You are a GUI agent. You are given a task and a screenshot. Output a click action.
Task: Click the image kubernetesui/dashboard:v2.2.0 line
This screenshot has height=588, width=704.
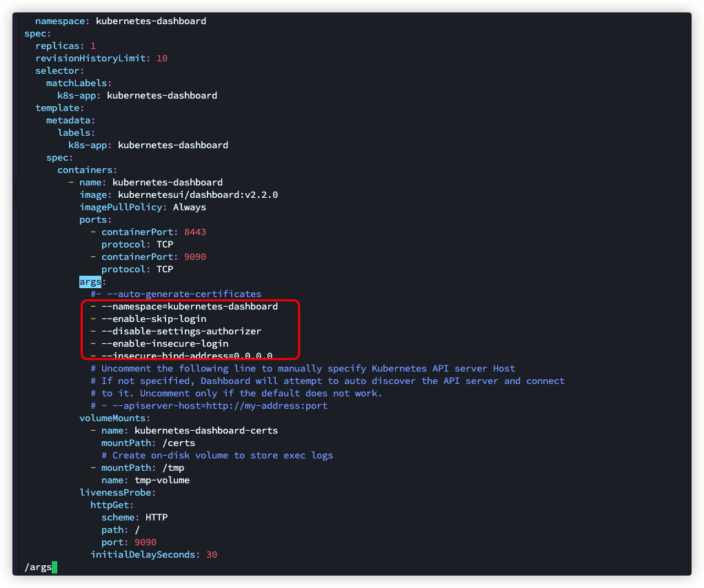[x=179, y=195]
